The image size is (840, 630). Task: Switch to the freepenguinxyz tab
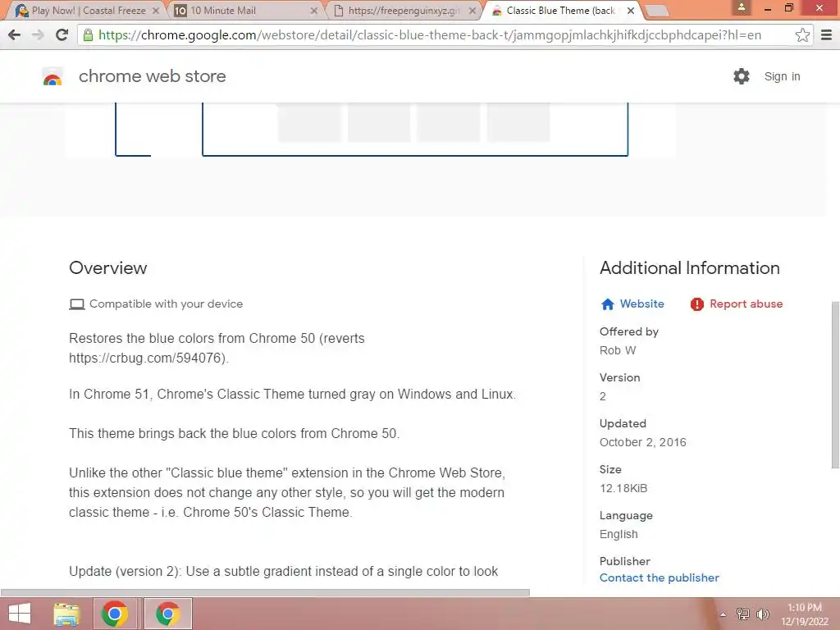click(x=402, y=11)
